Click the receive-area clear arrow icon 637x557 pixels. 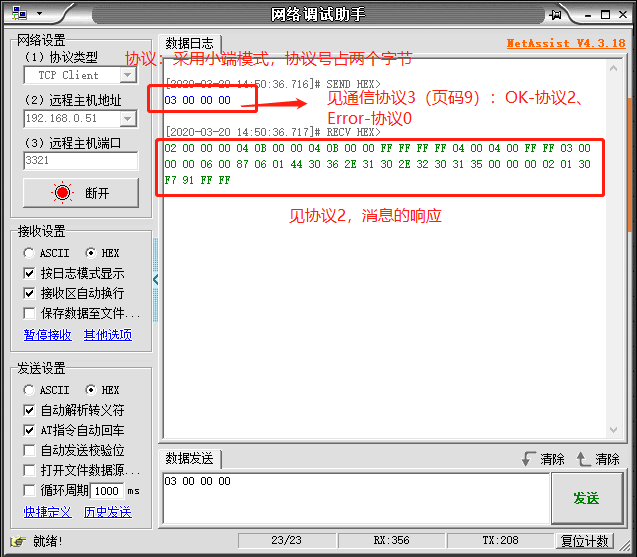(x=528, y=459)
